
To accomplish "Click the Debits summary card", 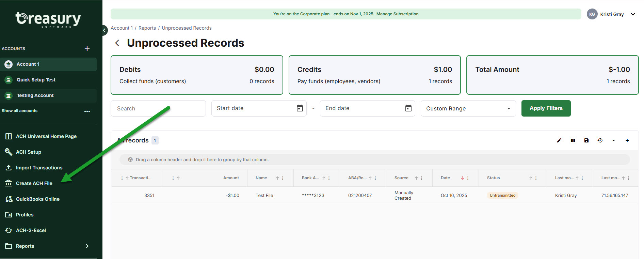I will coord(197,75).
